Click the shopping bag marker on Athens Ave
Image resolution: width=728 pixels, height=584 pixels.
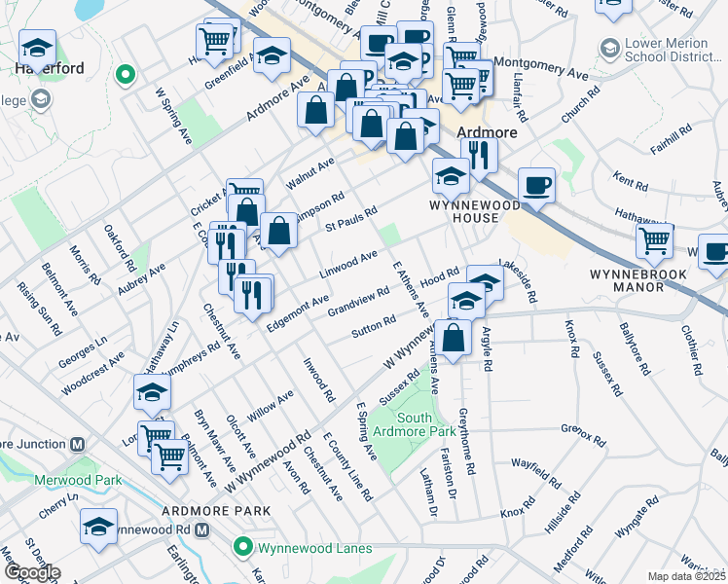pos(453,340)
